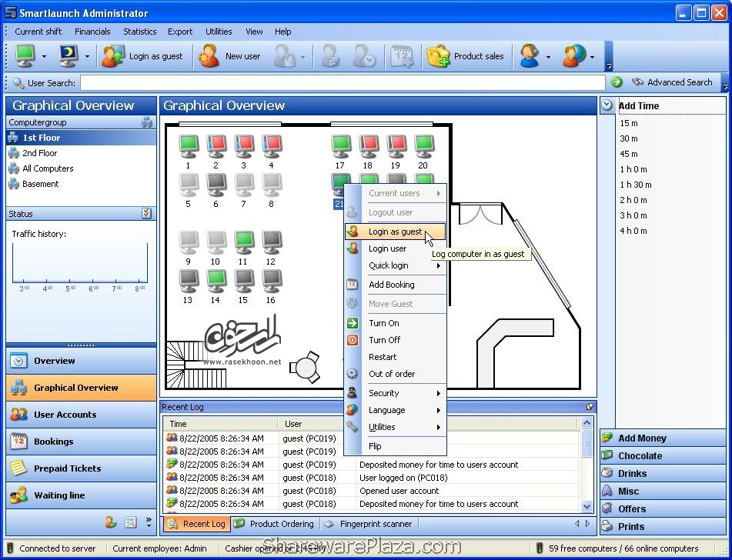Select computer 14 on the floor plan
This screenshot has width=732, height=560.
216,281
